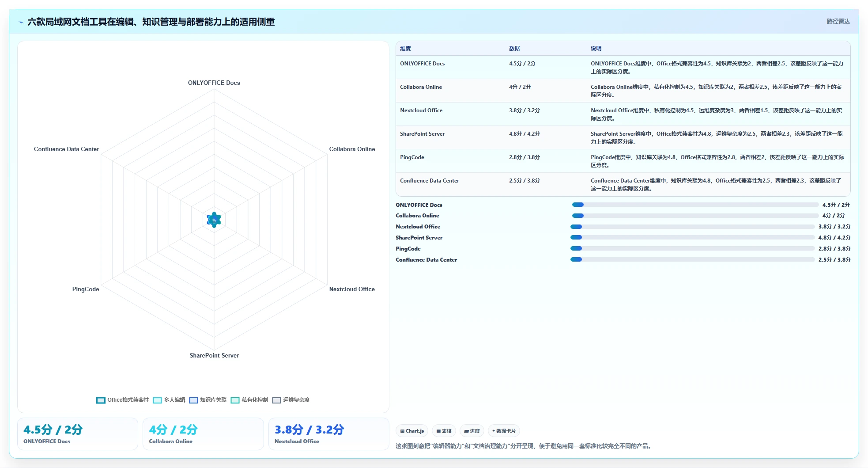The height and width of the screenshot is (468, 868).
Task: Click the Collabora Online radar axis label
Action: click(x=352, y=149)
